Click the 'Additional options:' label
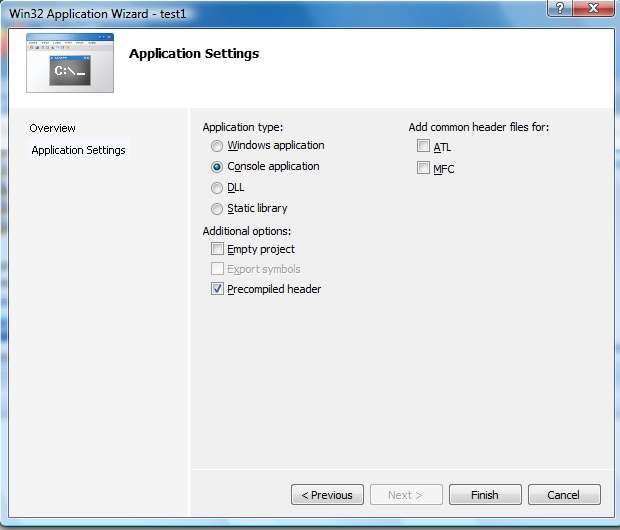Screen dimensions: 620x530 (247, 231)
